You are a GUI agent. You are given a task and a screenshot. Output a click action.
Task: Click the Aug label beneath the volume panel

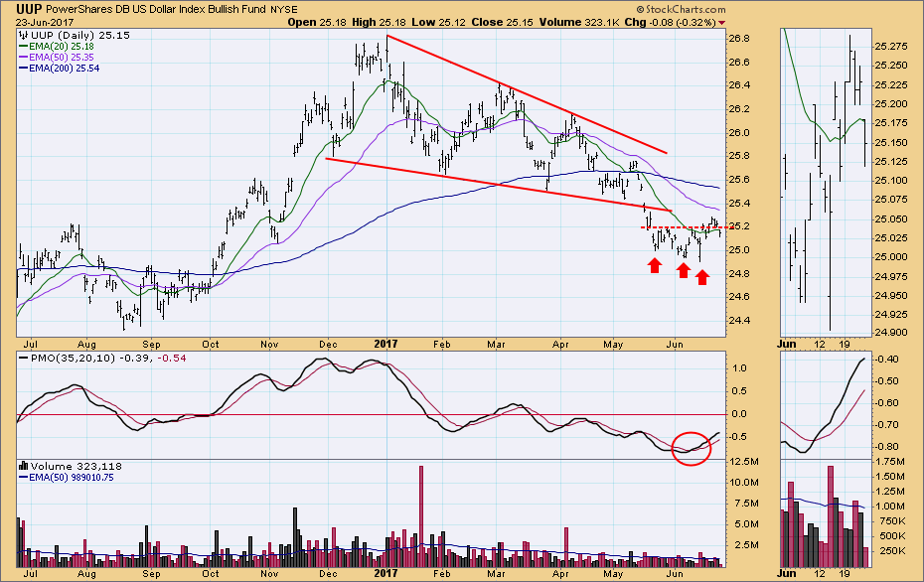[86, 573]
